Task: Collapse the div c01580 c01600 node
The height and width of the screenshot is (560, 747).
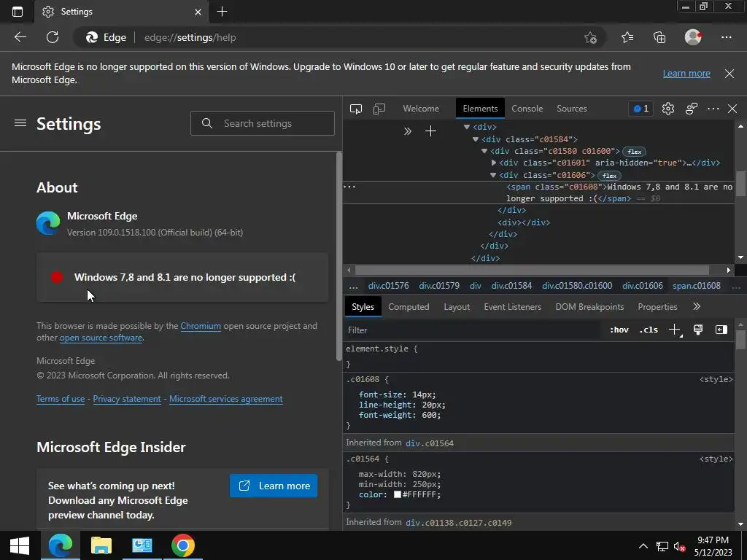Action: point(484,151)
